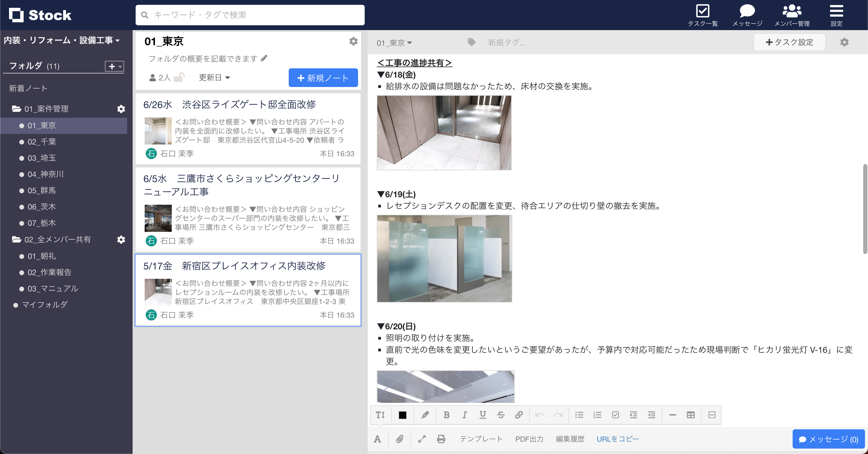The image size is (868, 454).
Task: Insert a numbered list
Action: click(597, 415)
